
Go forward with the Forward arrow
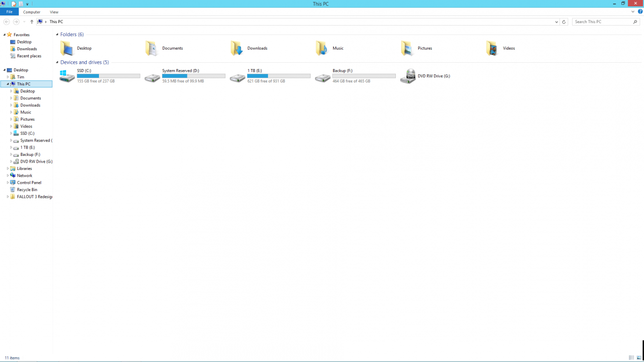click(16, 22)
